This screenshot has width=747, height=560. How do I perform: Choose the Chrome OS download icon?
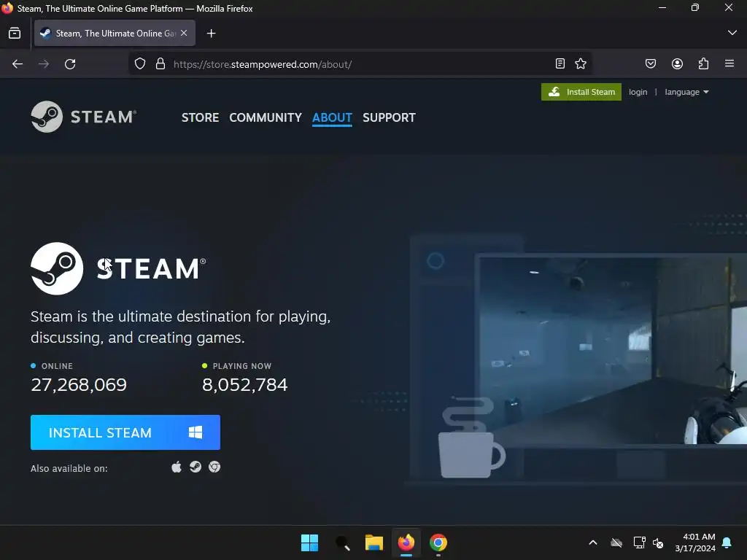[x=214, y=467]
